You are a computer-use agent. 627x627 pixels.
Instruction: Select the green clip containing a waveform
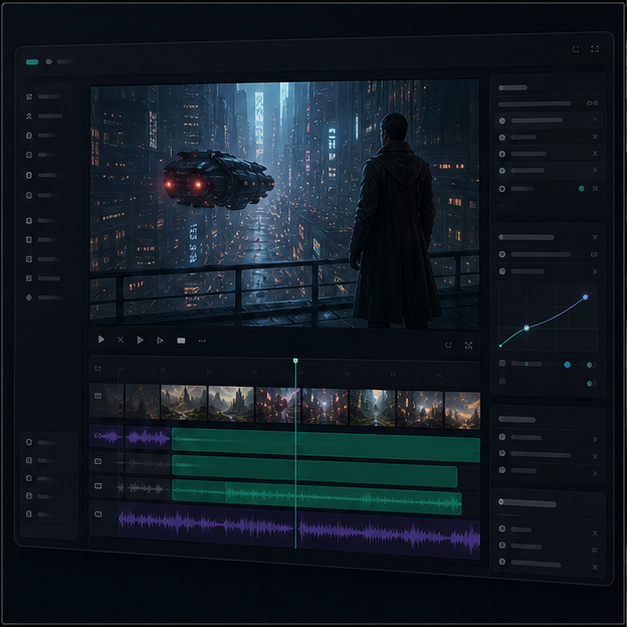tap(317, 497)
